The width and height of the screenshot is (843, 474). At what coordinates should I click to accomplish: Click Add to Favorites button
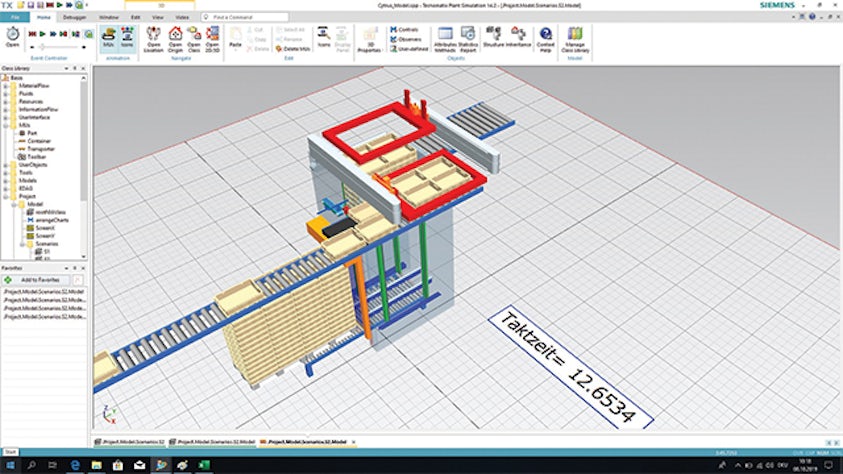35,280
